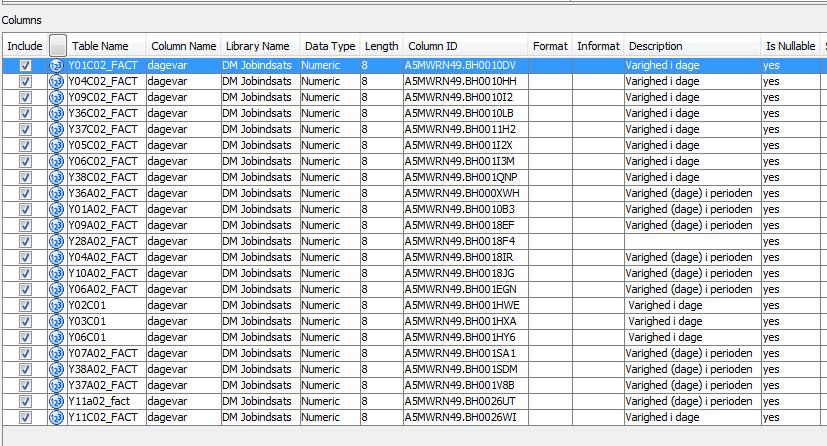This screenshot has height=446, width=827.
Task: Click Is Nullable cell of Y38C02_FACT row
Action: point(791,178)
